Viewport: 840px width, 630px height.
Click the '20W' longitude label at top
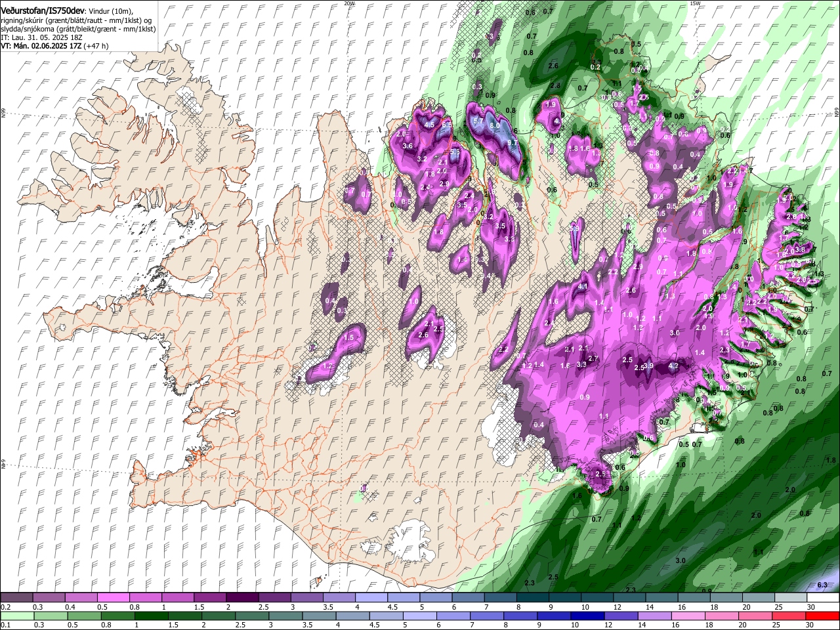(349, 3)
